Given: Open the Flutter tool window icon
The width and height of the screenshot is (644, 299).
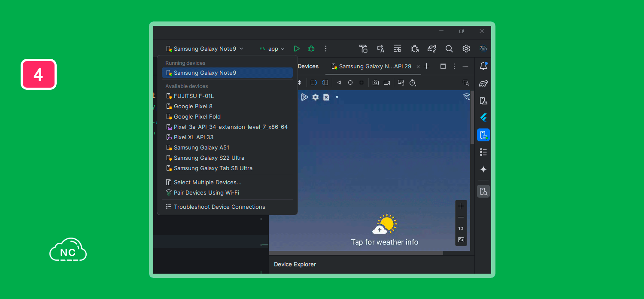Looking at the screenshot, I should (x=483, y=118).
